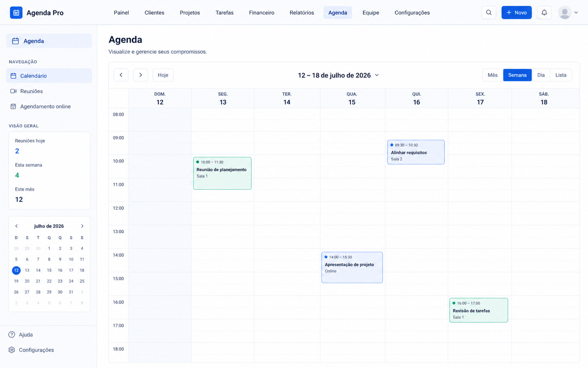
Task: Click the Esta semana count 4
Action: coord(17,175)
